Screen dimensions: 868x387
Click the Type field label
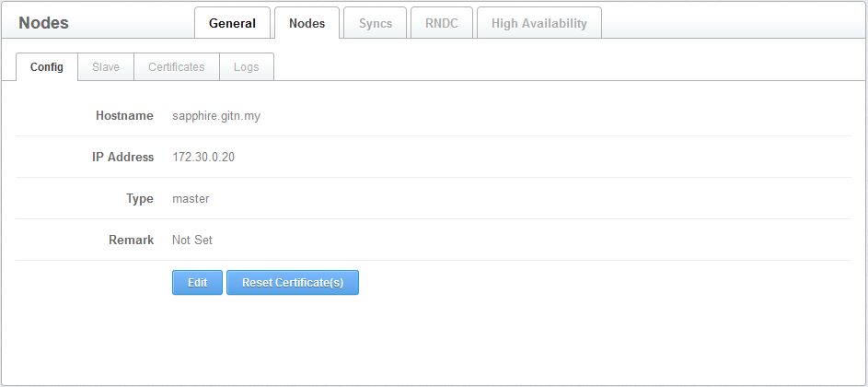click(139, 199)
